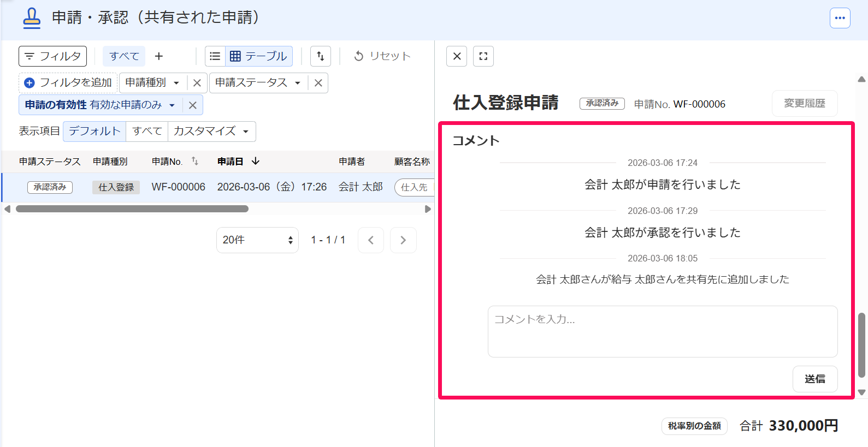Click the 申請ステータス column header

point(50,162)
